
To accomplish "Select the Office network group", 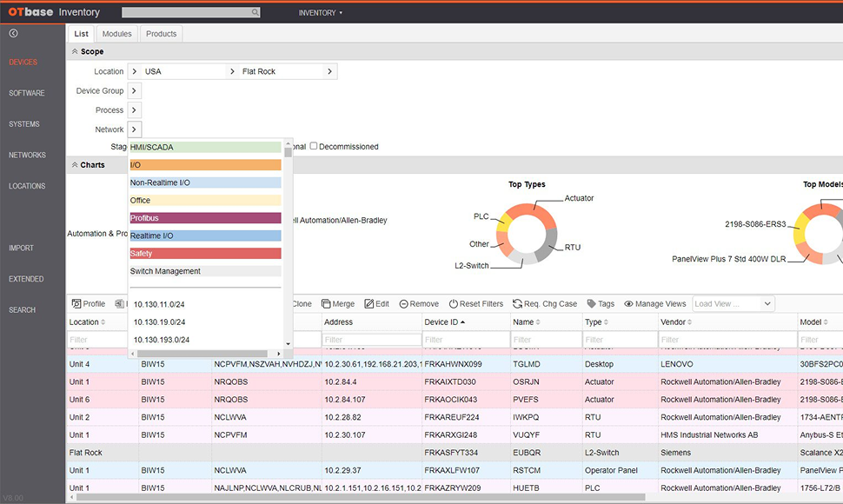I will click(205, 201).
